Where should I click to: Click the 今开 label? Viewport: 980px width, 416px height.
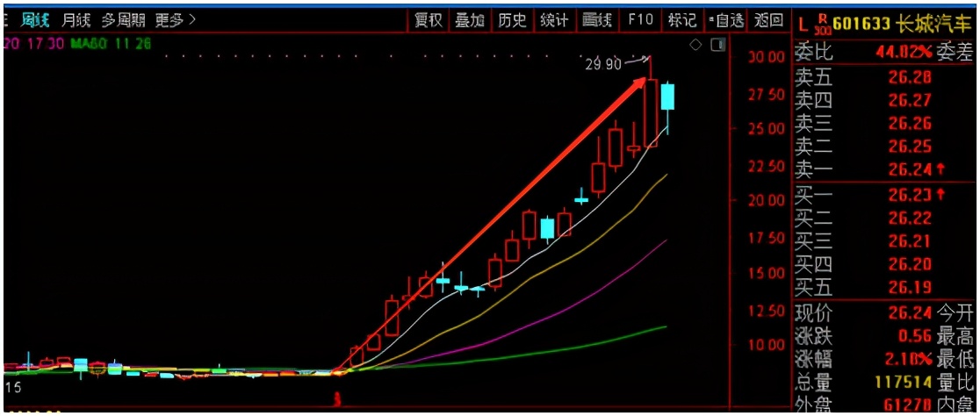[955, 312]
